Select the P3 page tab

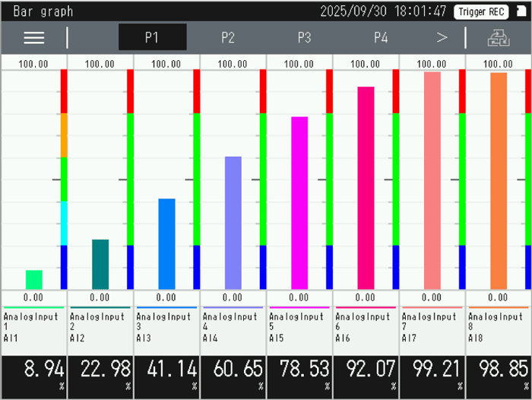pyautogui.click(x=304, y=37)
